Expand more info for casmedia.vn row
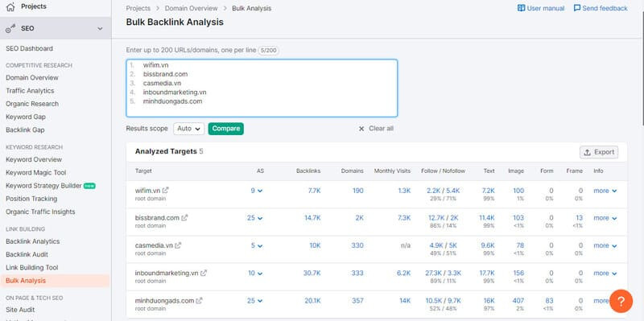The image size is (644, 321). [x=605, y=245]
